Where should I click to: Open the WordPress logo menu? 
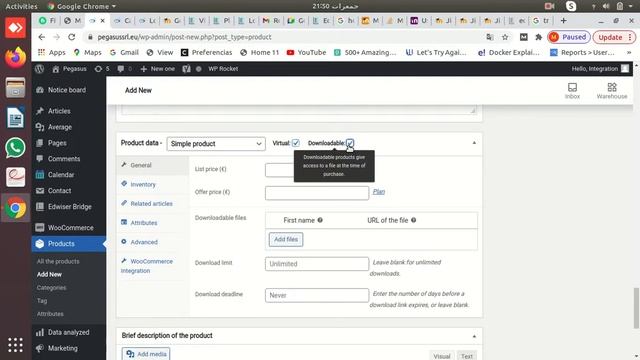click(40, 69)
